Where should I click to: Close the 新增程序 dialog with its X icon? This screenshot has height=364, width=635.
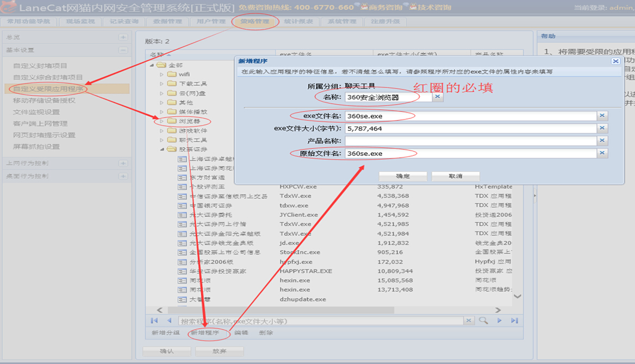click(615, 61)
